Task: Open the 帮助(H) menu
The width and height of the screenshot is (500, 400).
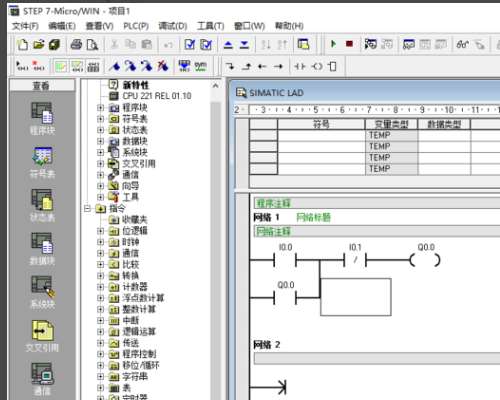Action: click(x=289, y=26)
